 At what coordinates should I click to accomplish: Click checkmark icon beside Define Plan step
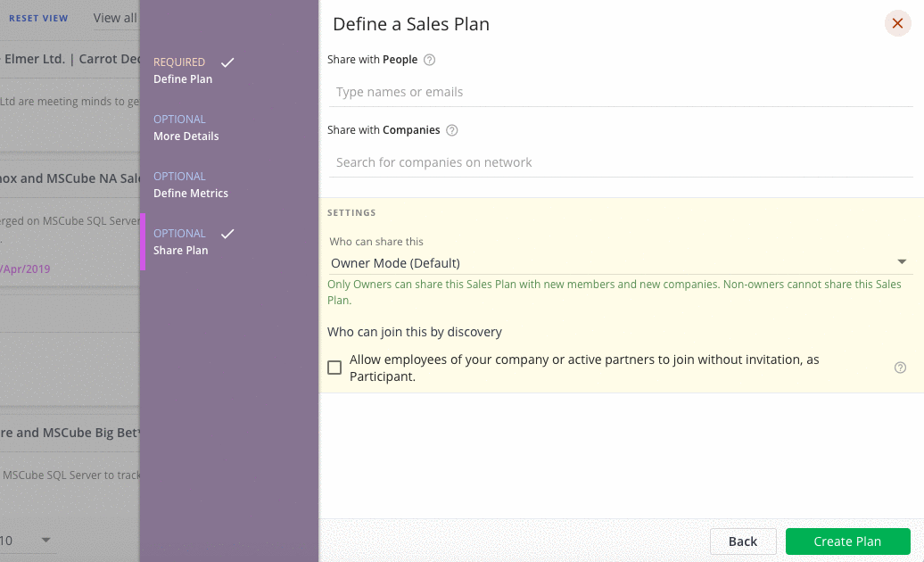[227, 62]
